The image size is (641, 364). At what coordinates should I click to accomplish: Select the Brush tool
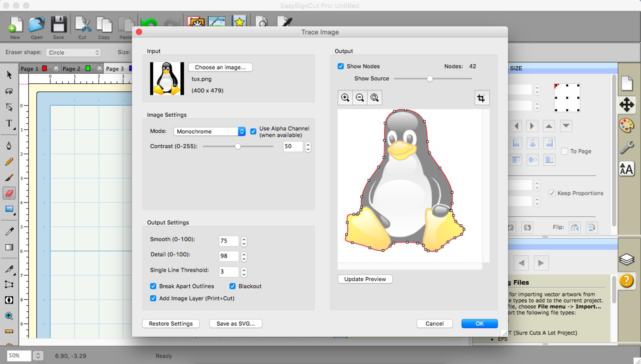9,177
